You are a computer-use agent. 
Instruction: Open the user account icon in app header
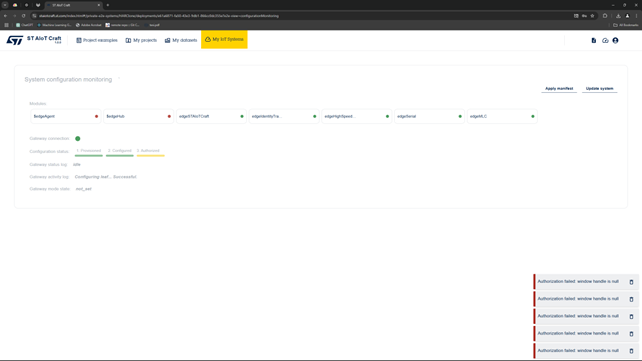[x=615, y=41]
